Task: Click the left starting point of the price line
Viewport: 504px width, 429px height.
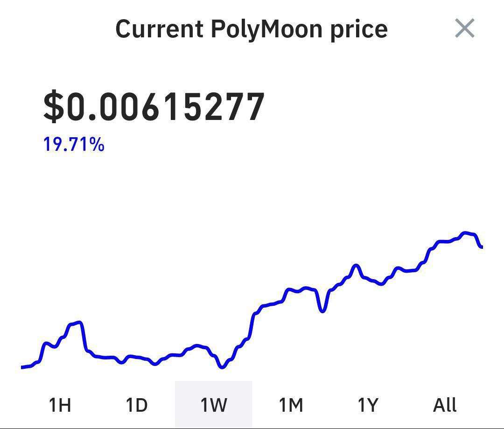Action: [22, 367]
